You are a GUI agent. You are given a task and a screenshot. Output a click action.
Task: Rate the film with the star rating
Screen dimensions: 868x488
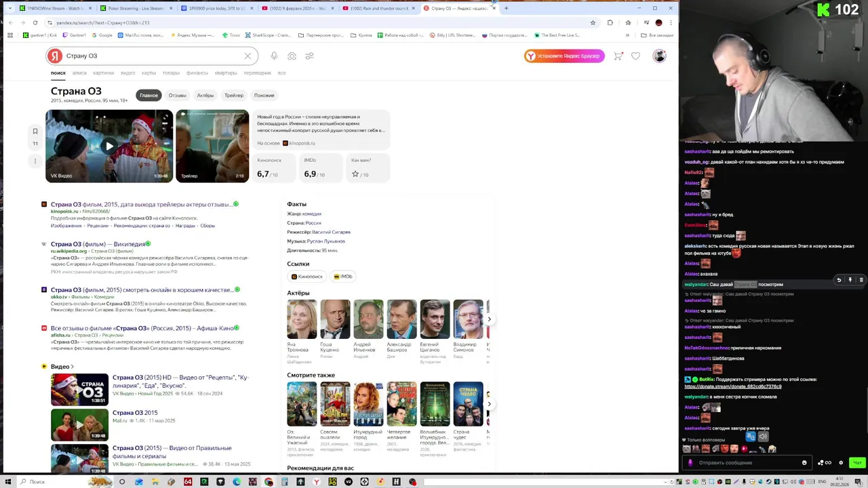coord(355,174)
